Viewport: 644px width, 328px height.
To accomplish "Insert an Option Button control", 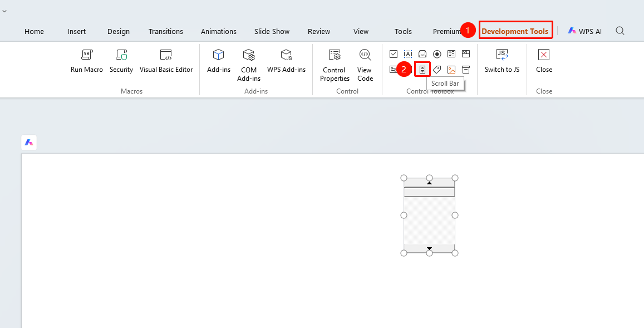I will tap(437, 54).
